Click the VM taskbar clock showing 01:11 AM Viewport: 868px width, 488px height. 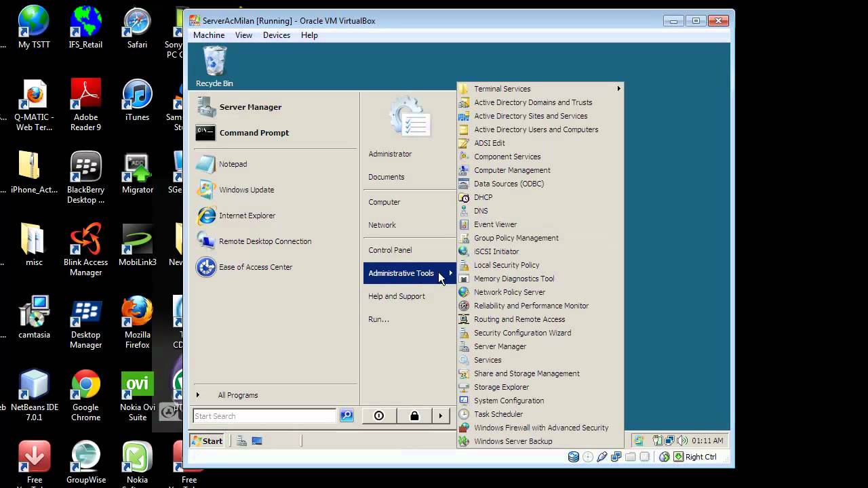click(707, 441)
